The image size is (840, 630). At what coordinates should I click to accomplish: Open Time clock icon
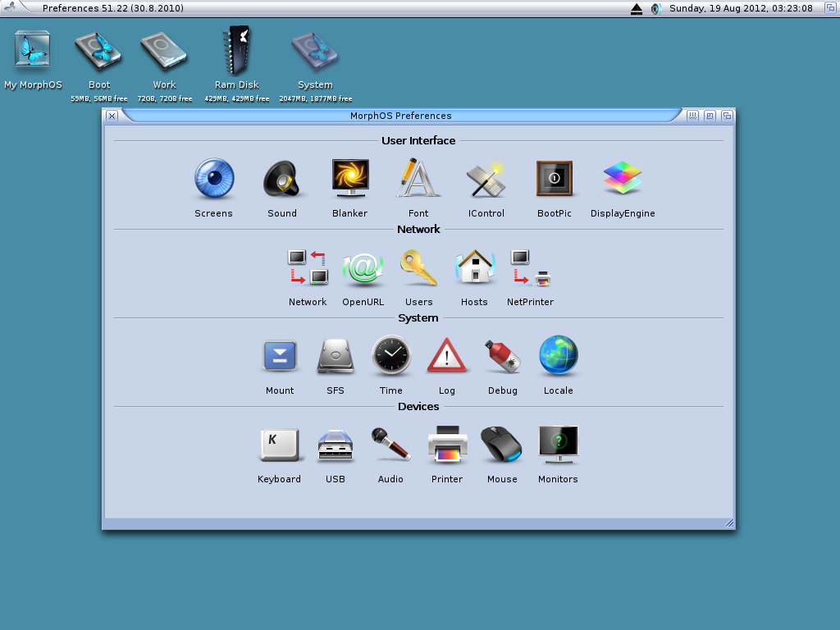tap(391, 355)
